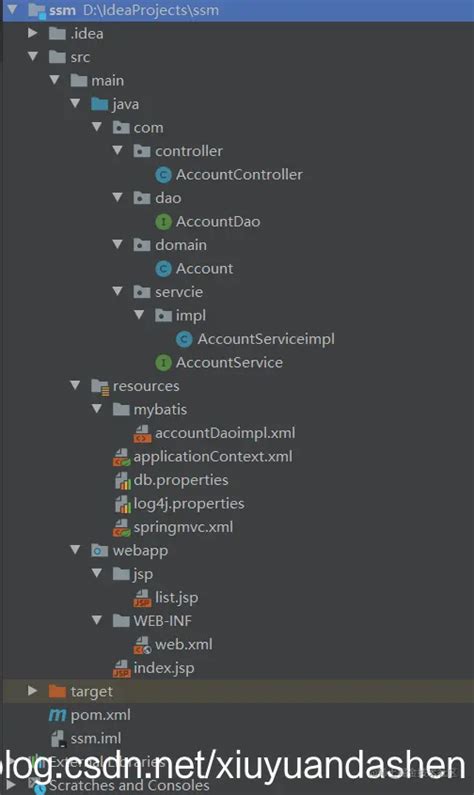Select the index.jsp file
474x795 pixels.
tap(164, 668)
